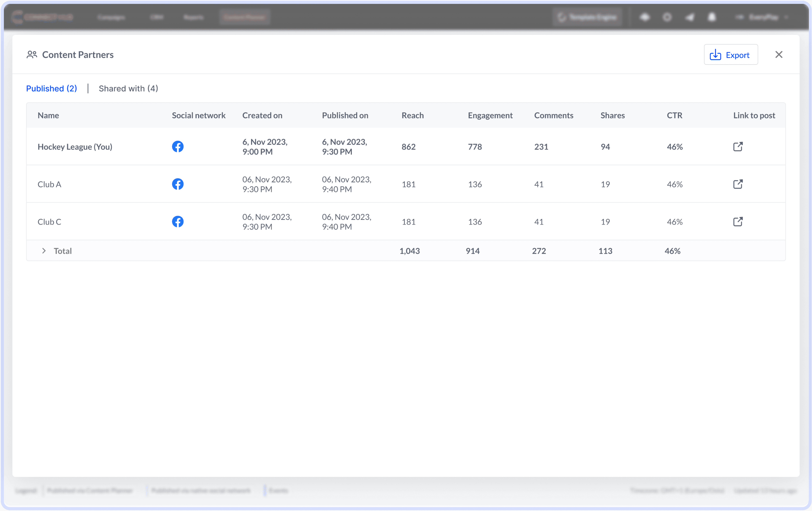Viewport: 812px width, 511px height.
Task: Switch to the Published (2) tab
Action: tap(52, 88)
